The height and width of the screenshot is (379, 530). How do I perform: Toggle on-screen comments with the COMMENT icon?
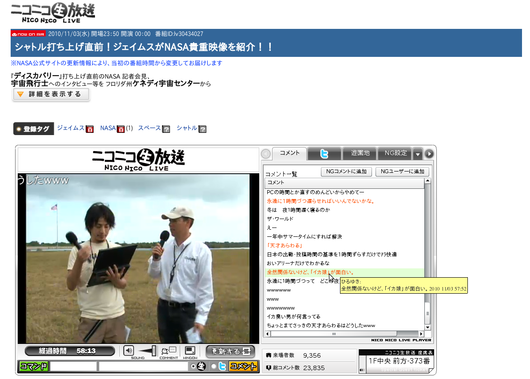(169, 351)
